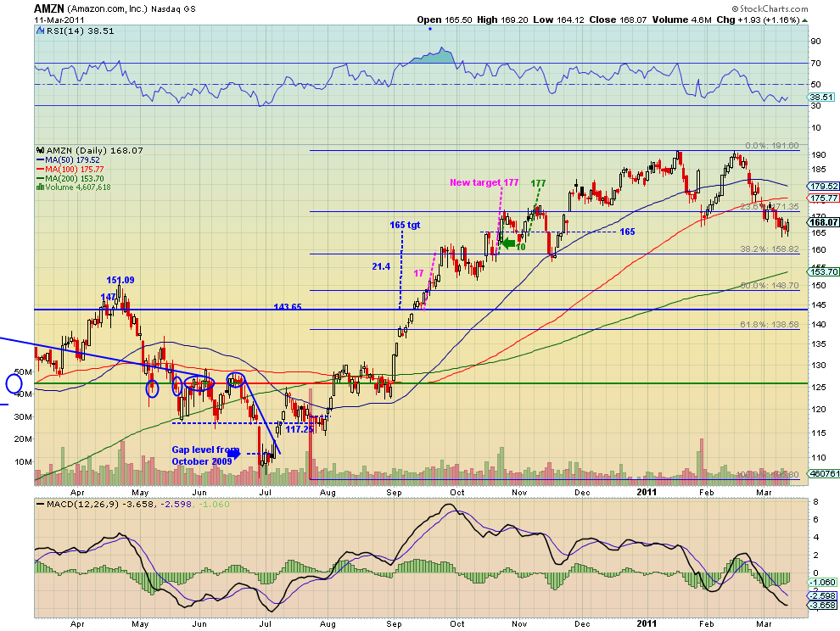Click the StockCharts.com watermark link
This screenshot has width=840, height=631.
(x=770, y=8)
